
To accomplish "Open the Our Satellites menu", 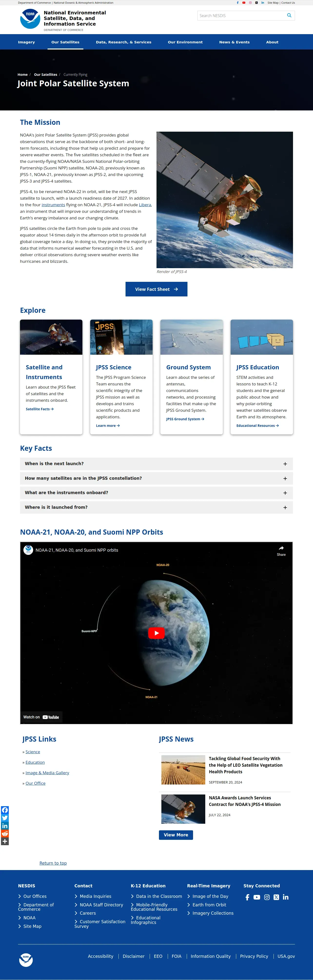I will pyautogui.click(x=65, y=42).
